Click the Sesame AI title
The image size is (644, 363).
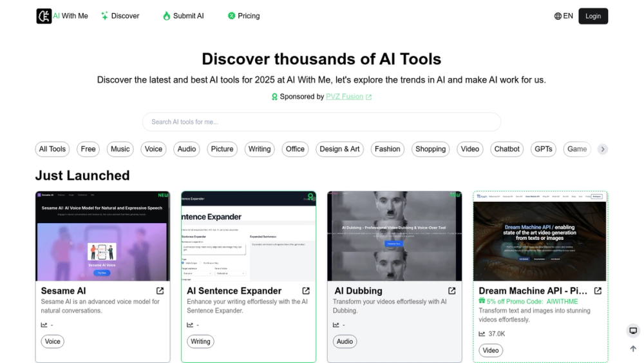click(x=63, y=291)
